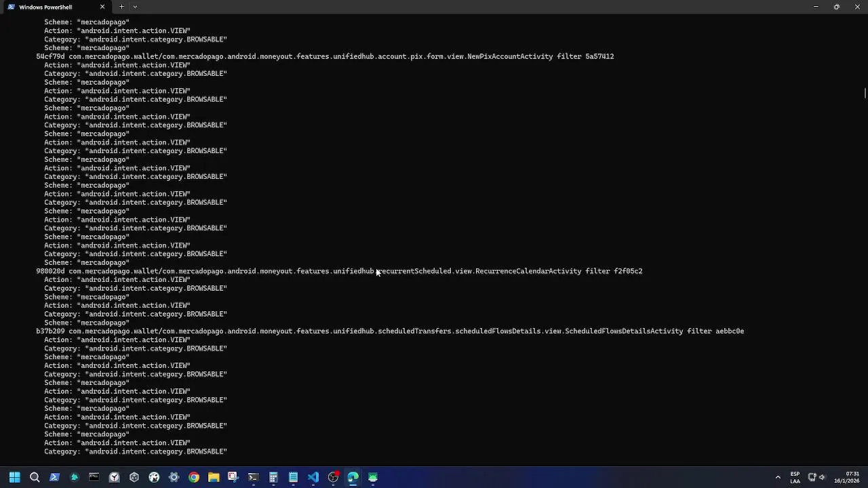Open ESP LAA language input indicator
The image size is (868, 488).
pos(795,477)
